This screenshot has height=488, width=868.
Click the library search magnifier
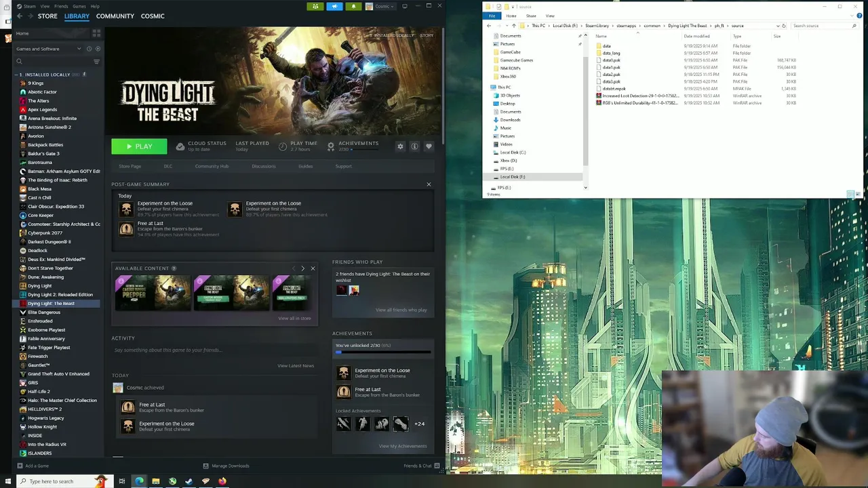19,62
